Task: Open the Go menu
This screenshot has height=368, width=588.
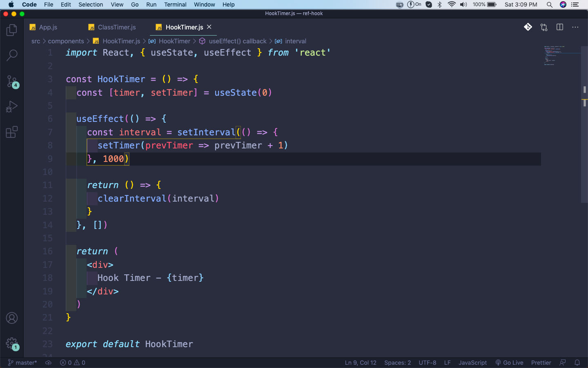Action: coord(135,4)
